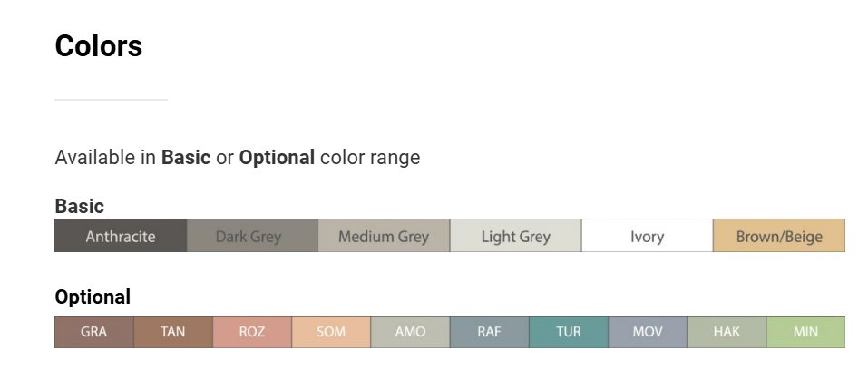
Task: Click the bold Optional word in description
Action: tap(277, 157)
